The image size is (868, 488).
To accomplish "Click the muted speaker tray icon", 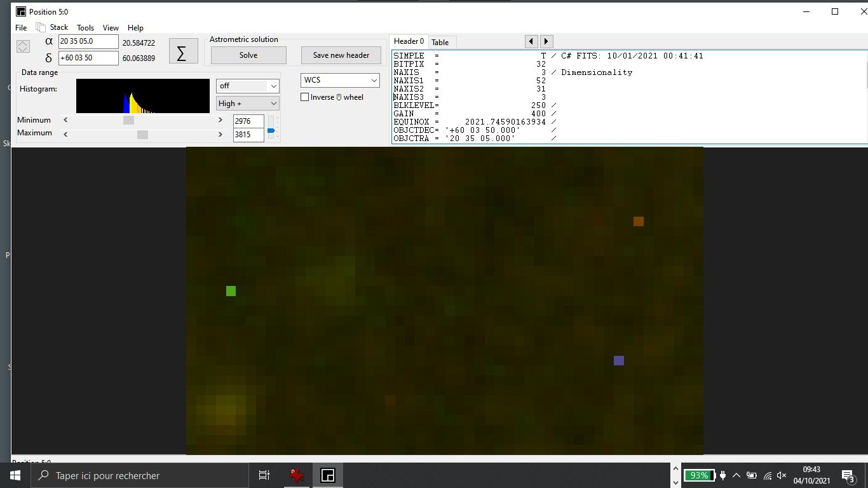I will coord(782,475).
